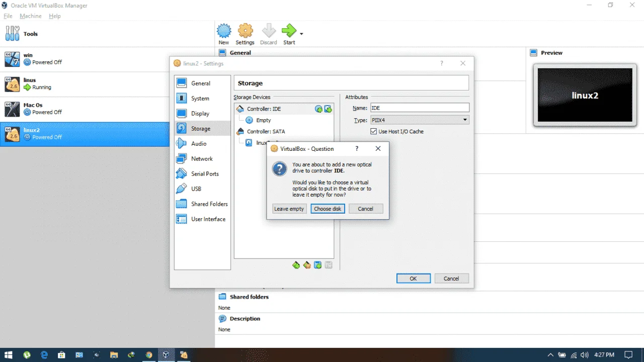Viewport: 644px width, 362px height.
Task: Select the Mac Os virtual machine
Action: click(x=85, y=109)
